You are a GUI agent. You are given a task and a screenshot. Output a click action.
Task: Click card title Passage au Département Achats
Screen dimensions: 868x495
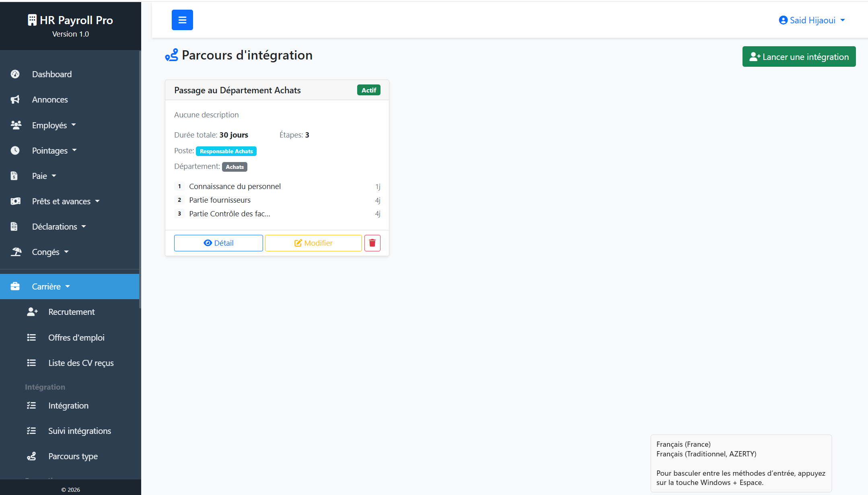(x=237, y=90)
